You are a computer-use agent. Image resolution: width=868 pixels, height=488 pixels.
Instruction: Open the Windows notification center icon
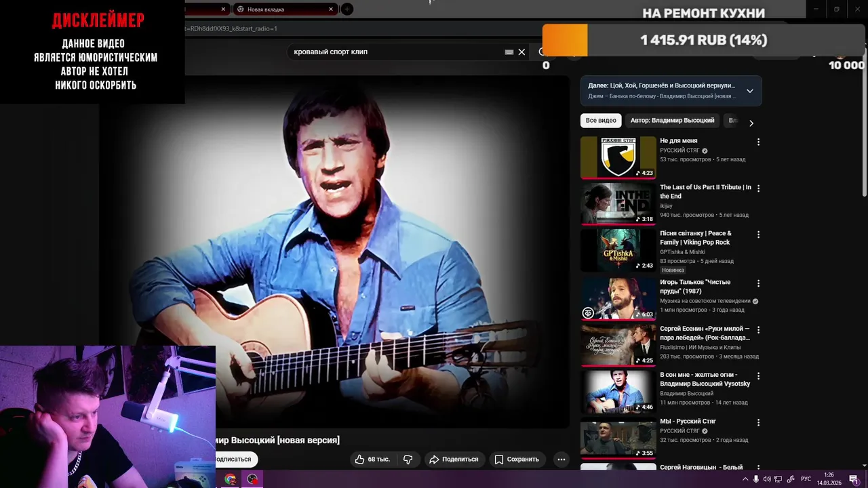tap(854, 479)
